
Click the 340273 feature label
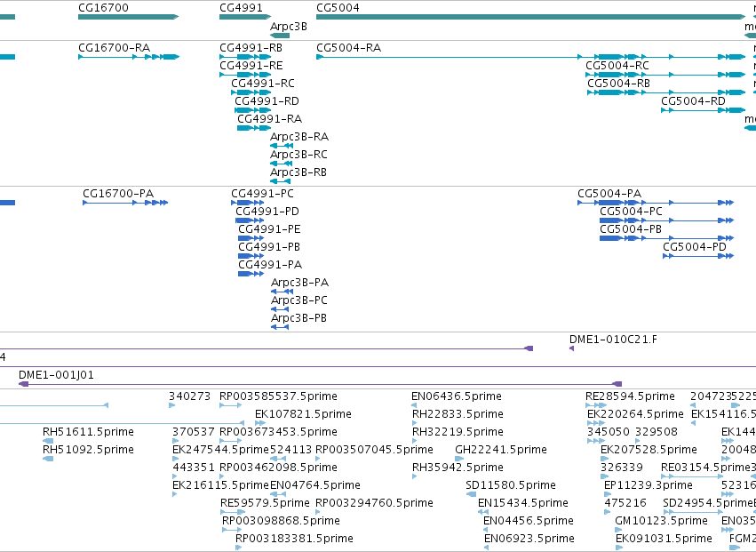[189, 396]
